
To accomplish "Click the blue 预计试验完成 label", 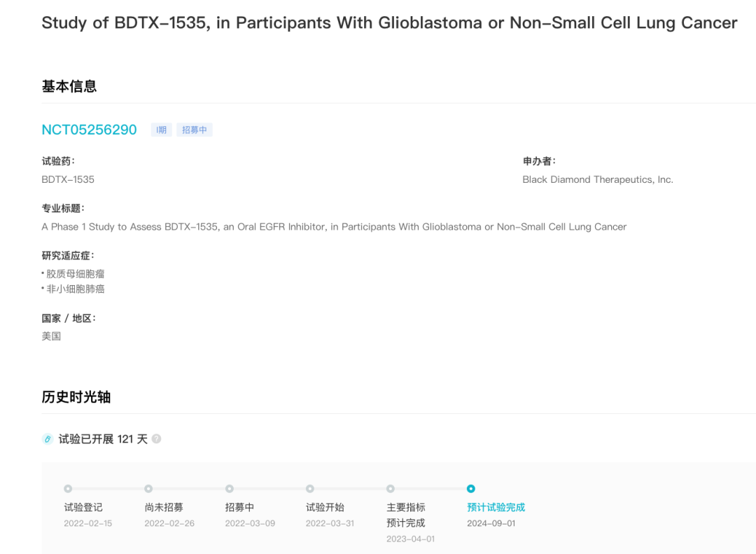I will (496, 507).
